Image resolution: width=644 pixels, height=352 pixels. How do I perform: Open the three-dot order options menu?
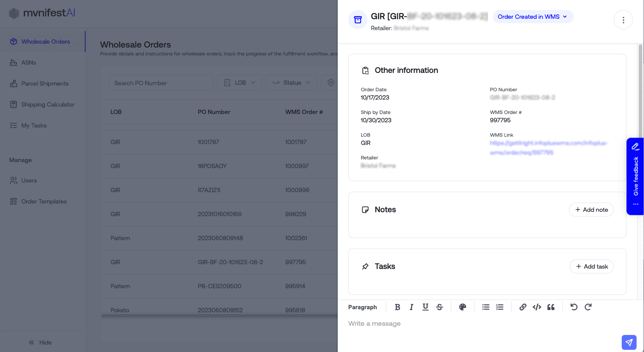pos(623,20)
